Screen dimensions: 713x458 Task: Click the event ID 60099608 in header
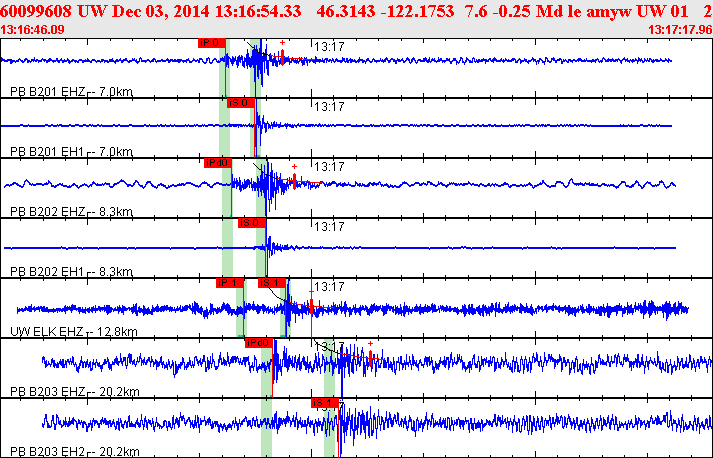31,10
